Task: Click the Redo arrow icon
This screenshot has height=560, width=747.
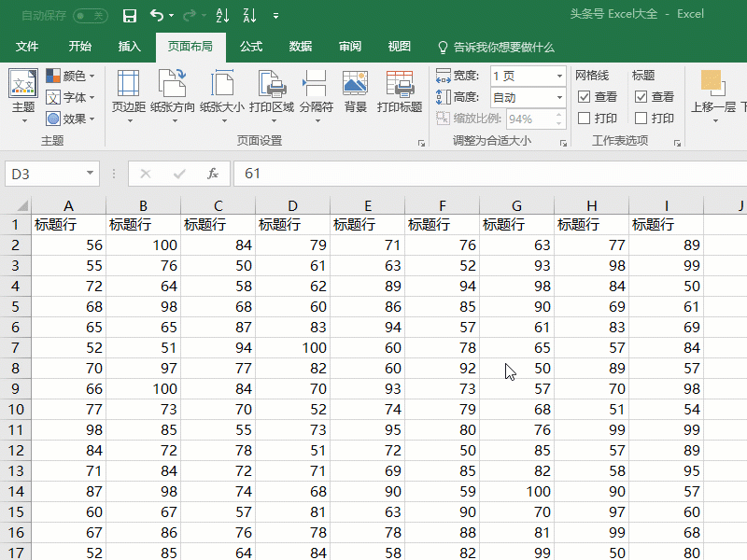Action: (190, 16)
